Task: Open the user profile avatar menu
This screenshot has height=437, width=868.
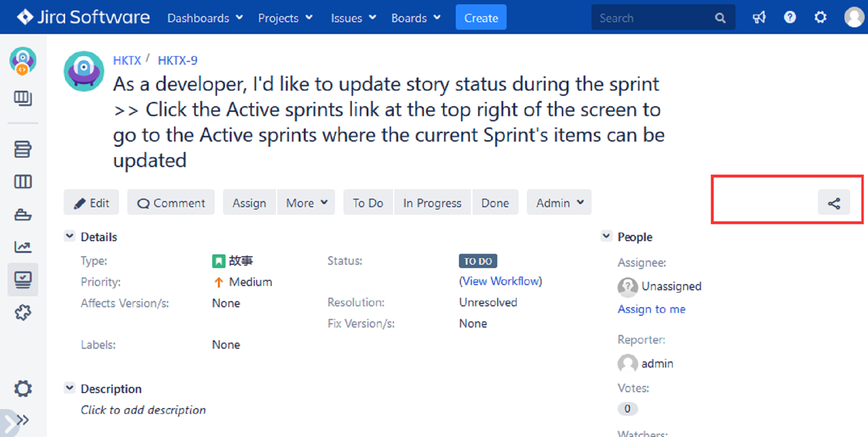Action: pyautogui.click(x=854, y=17)
